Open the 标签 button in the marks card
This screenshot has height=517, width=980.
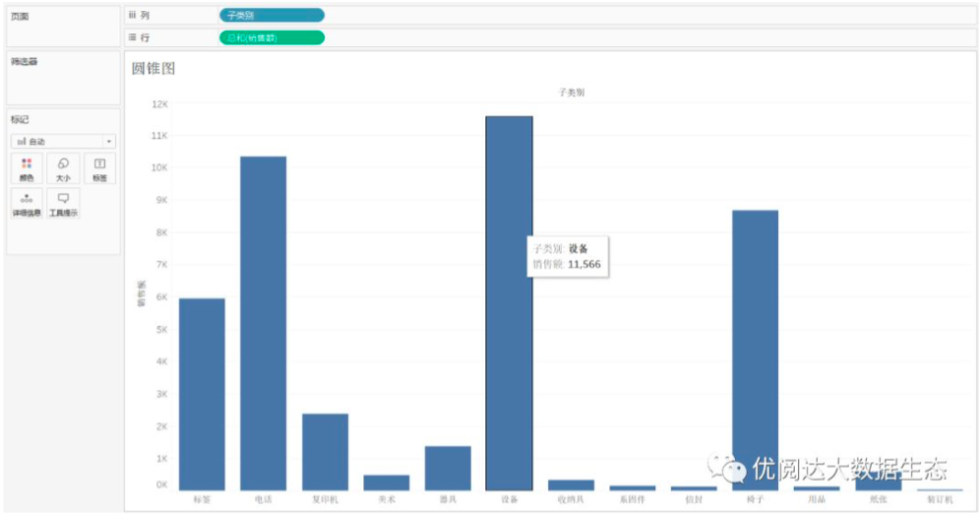pyautogui.click(x=99, y=168)
